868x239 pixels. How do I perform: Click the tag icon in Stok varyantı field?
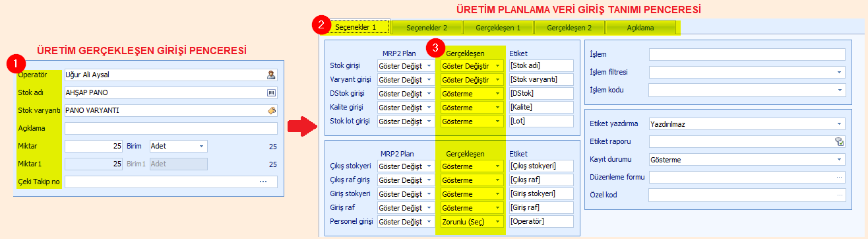coord(270,110)
